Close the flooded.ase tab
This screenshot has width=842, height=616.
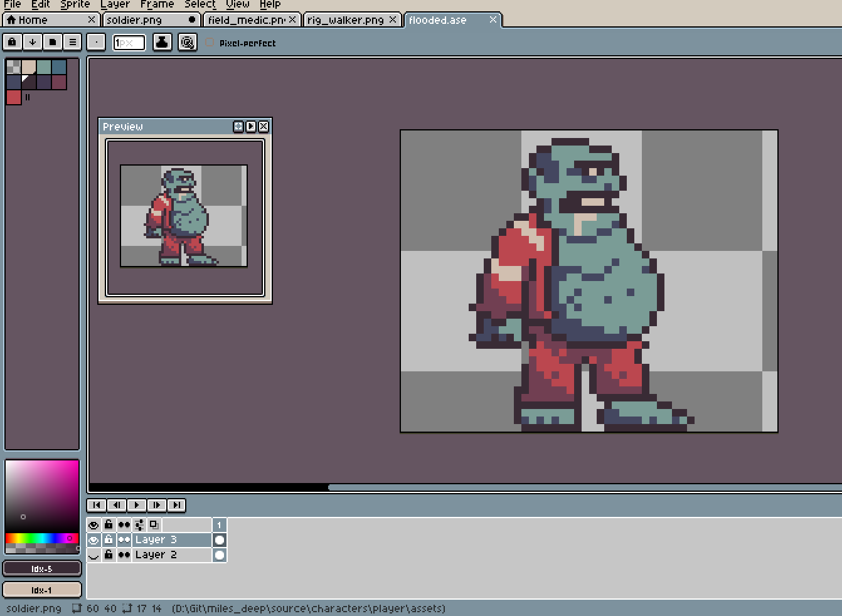493,20
